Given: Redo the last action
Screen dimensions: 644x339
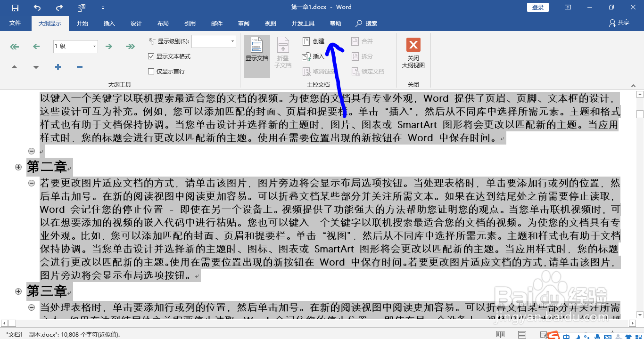Looking at the screenshot, I should (x=59, y=8).
